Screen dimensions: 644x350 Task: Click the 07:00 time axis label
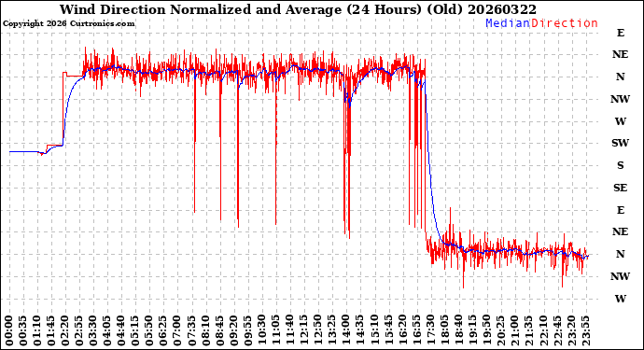click(177, 331)
